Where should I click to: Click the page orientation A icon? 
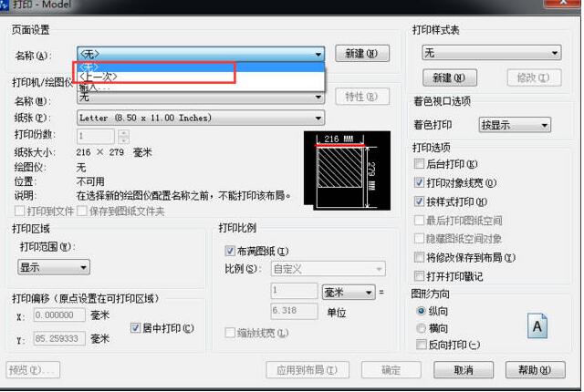537,326
